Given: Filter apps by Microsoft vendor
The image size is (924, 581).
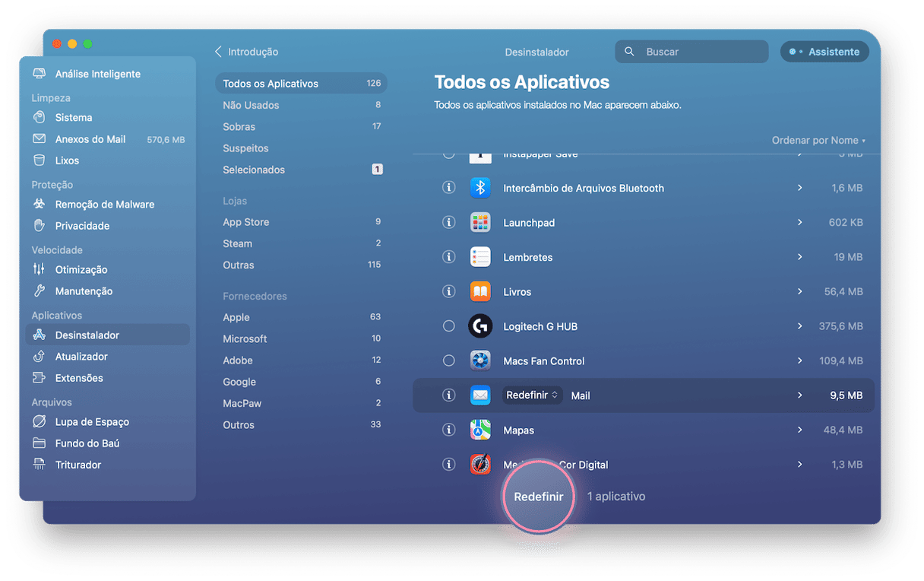Looking at the screenshot, I should 301,338.
